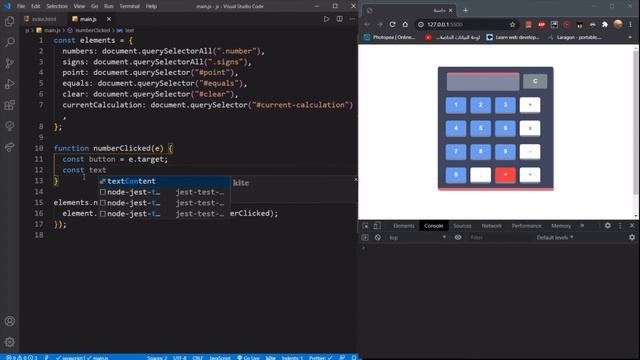This screenshot has height=360, width=640.
Task: Click calculator number button 5
Action: coord(480,128)
